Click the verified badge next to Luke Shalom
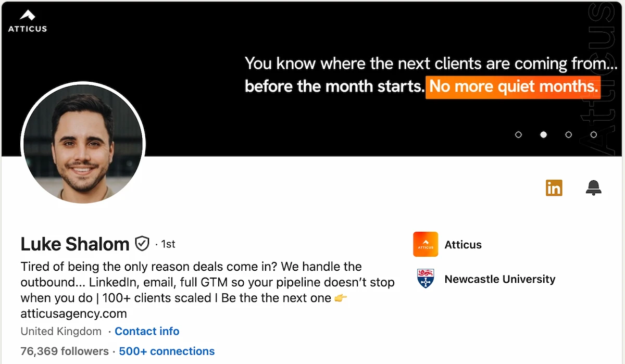 point(142,242)
